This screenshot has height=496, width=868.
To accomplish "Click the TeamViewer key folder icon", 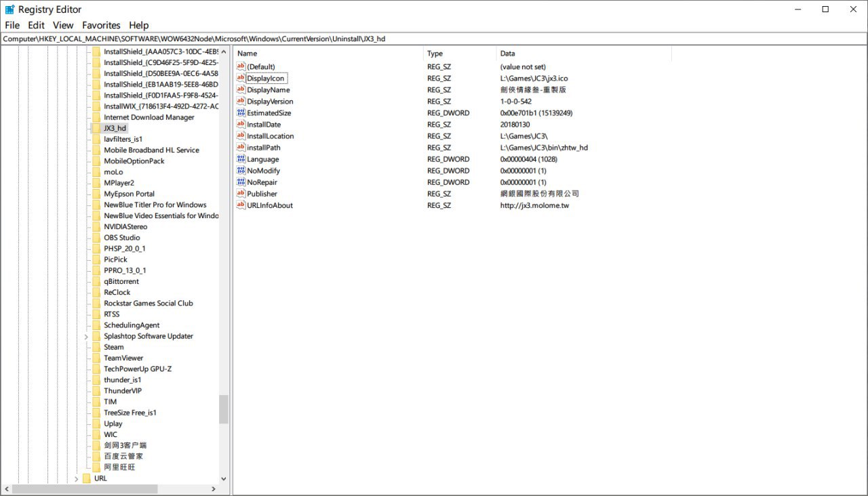I will (x=96, y=358).
